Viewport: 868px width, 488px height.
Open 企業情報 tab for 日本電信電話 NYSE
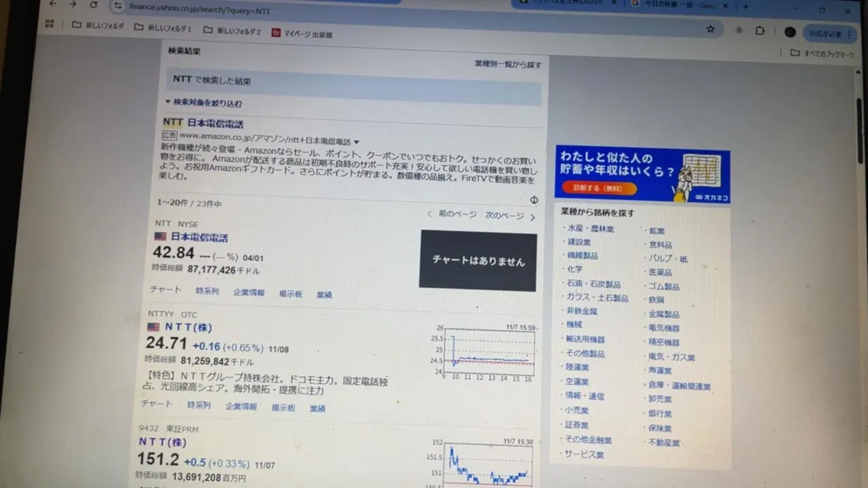249,293
